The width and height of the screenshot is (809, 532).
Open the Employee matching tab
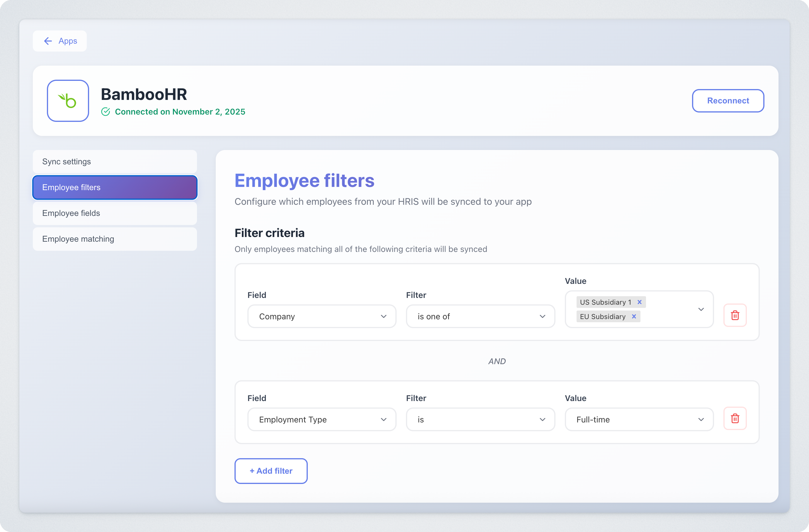(x=115, y=239)
